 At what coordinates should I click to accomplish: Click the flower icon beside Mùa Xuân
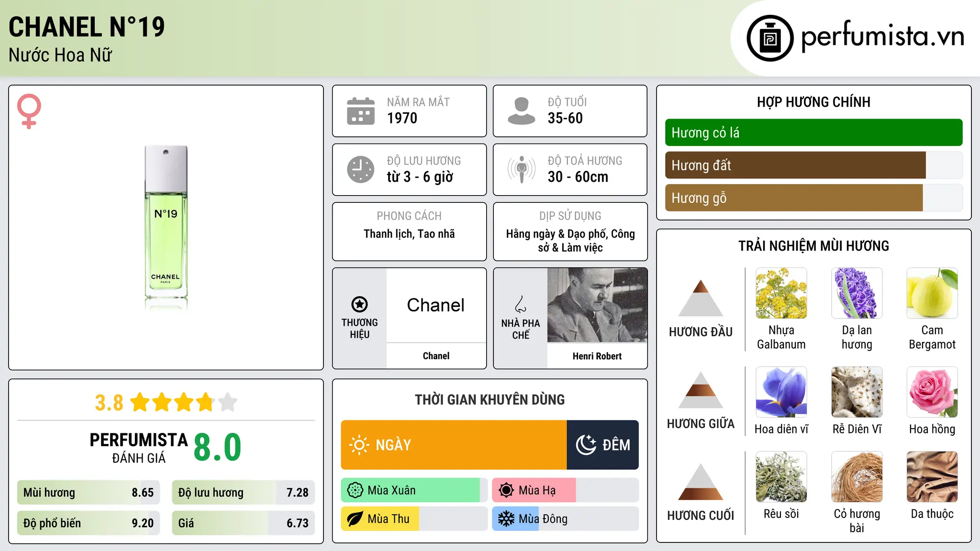coord(355,490)
